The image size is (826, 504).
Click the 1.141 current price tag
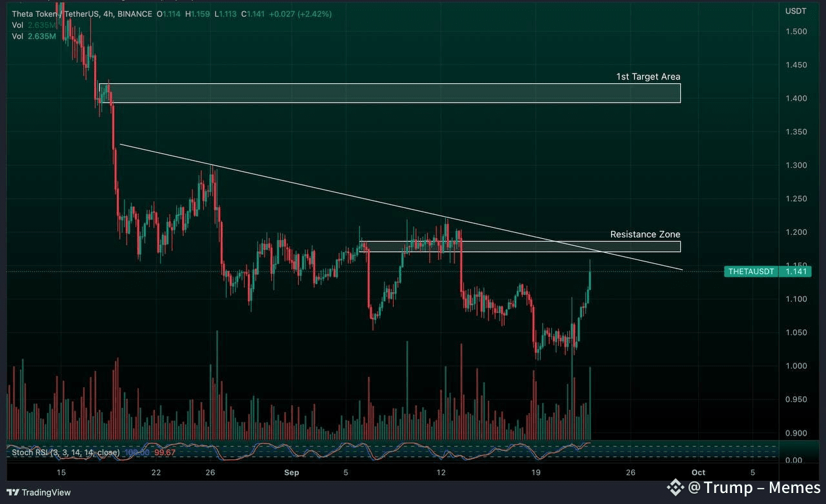coord(796,271)
